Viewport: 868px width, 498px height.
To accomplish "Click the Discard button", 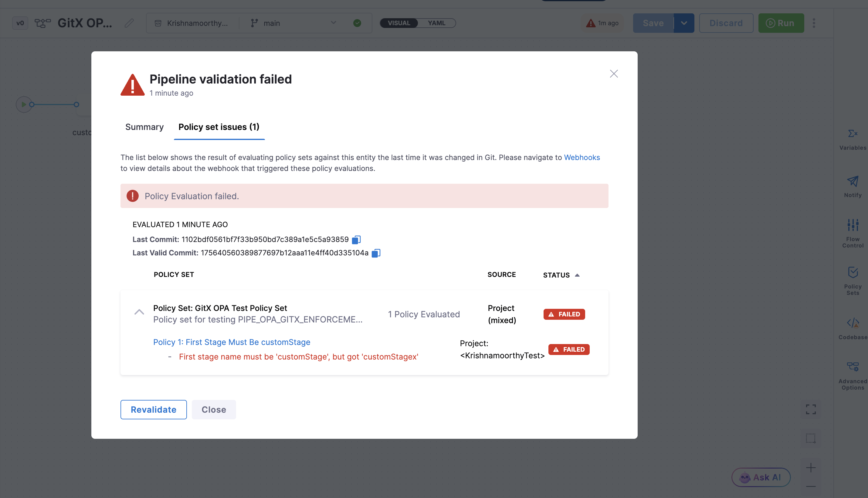I will (x=726, y=23).
